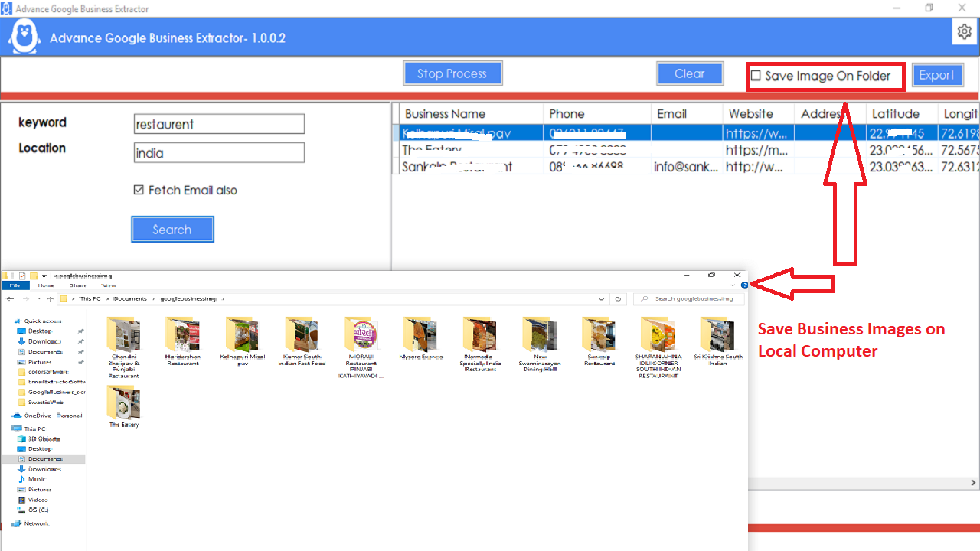Image resolution: width=980 pixels, height=551 pixels.
Task: Click inside the Location input field
Action: tap(219, 152)
